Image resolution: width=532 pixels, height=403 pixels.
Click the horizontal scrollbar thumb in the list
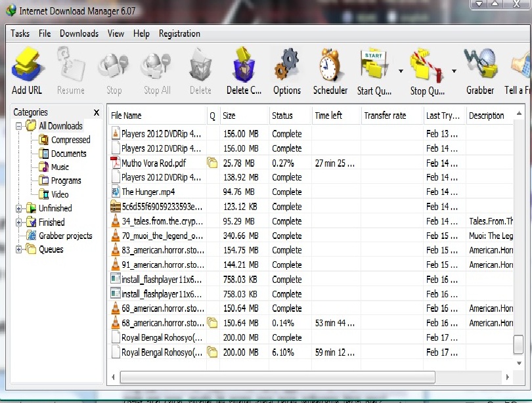pyautogui.click(x=278, y=377)
